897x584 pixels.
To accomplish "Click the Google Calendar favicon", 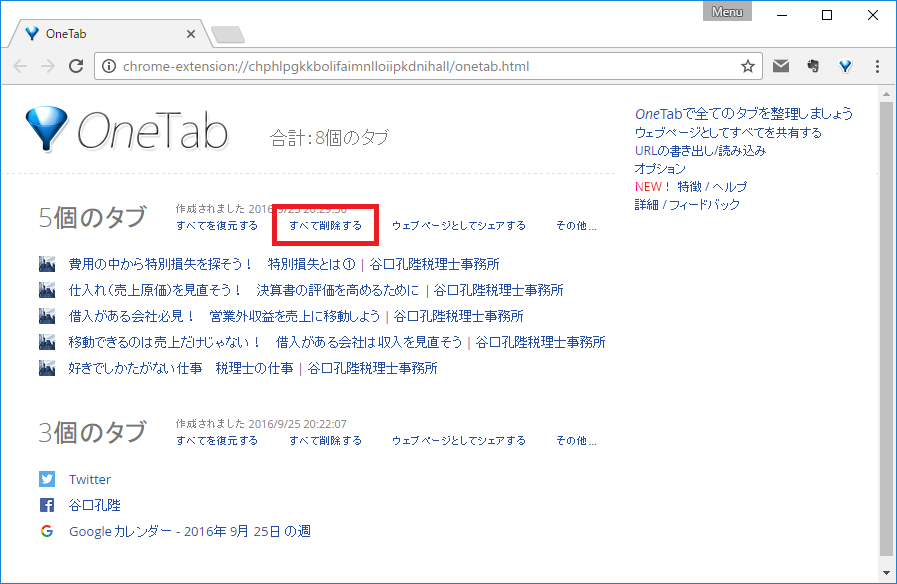I will pos(47,531).
